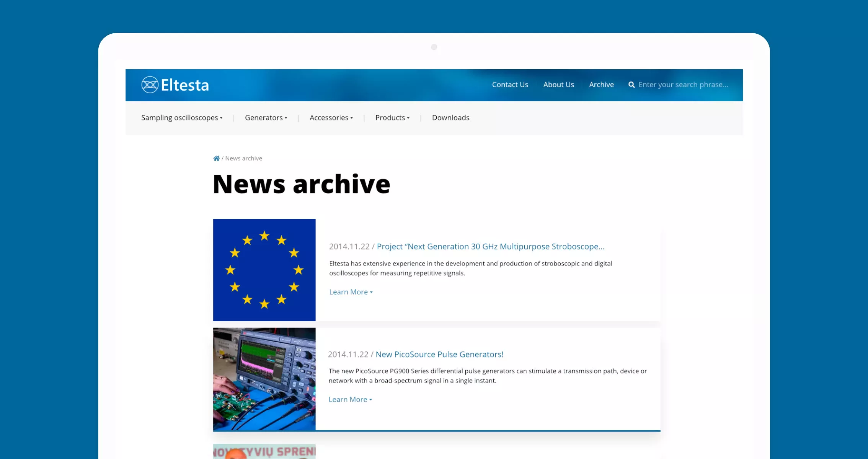Expand the Accessories dropdown menu
Viewport: 868px width, 459px height.
point(331,118)
